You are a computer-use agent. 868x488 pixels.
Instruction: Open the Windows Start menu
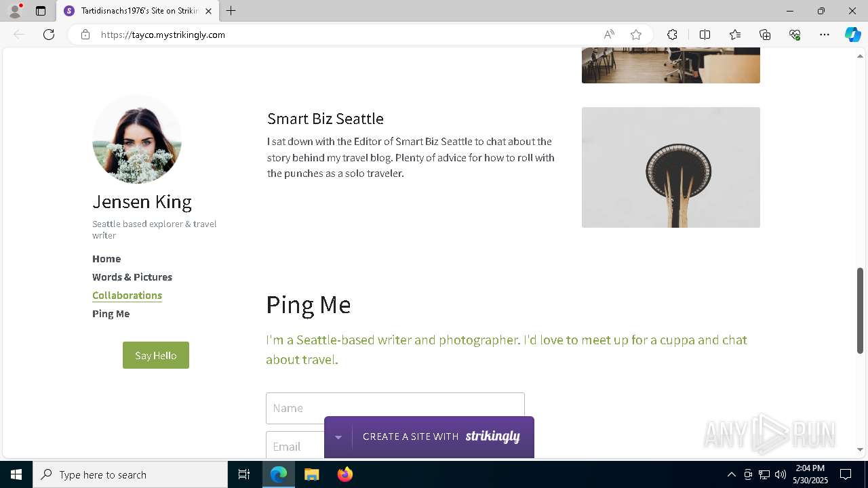[x=16, y=474]
